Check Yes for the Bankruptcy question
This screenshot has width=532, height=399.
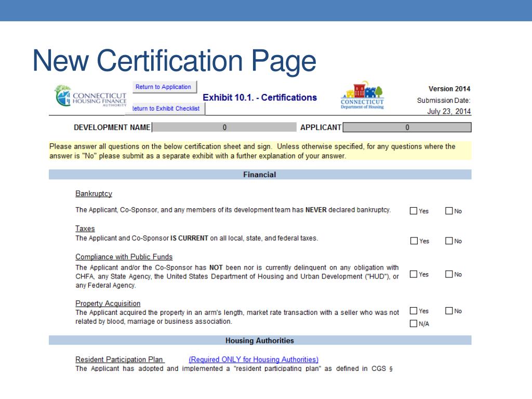tap(414, 211)
